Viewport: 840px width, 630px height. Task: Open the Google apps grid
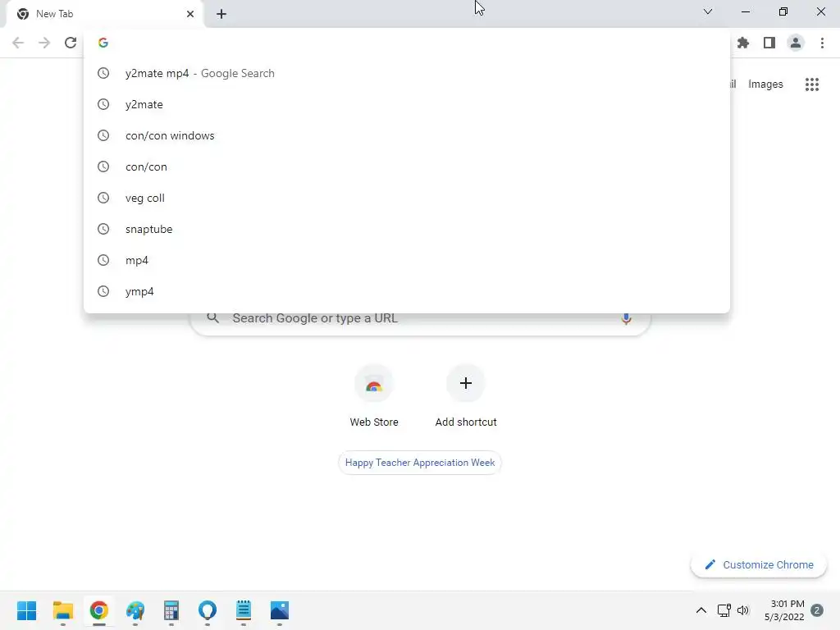pos(812,84)
